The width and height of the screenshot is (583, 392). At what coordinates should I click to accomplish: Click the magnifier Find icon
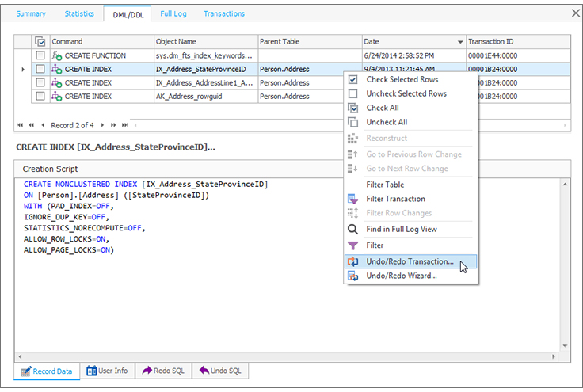pyautogui.click(x=352, y=229)
